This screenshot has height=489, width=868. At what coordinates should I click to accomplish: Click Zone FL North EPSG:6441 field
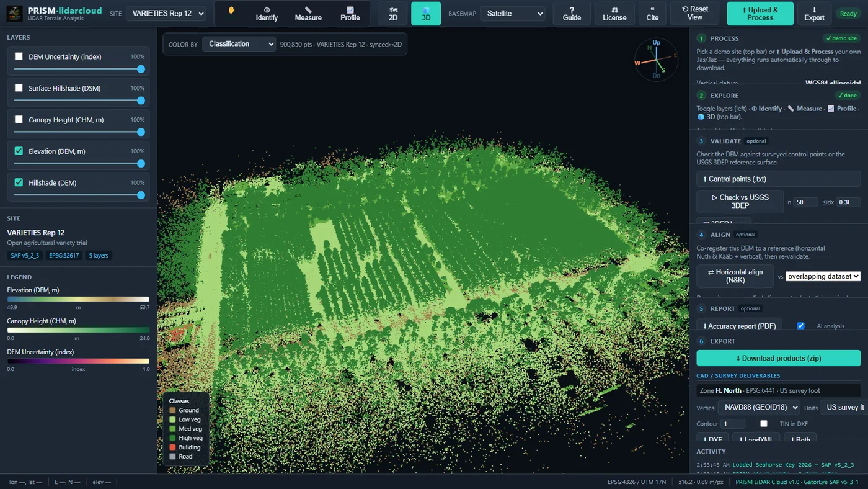[x=779, y=391]
